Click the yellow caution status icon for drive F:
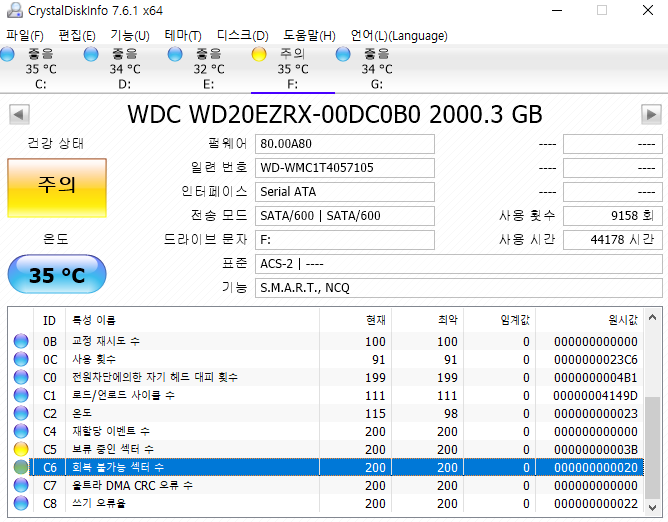 pyautogui.click(x=260, y=54)
